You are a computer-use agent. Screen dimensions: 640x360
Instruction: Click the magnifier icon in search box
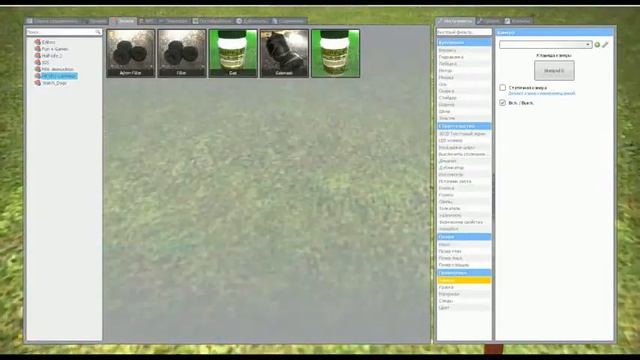(98, 32)
